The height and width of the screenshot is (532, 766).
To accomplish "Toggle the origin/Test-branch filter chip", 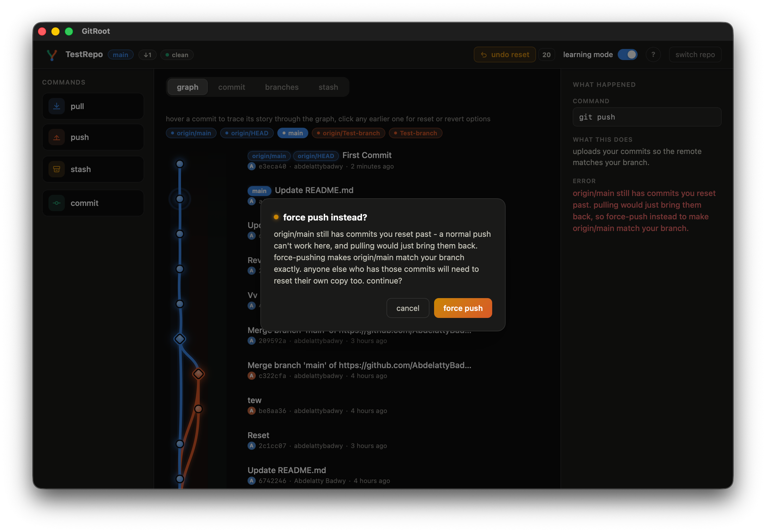I will point(349,133).
